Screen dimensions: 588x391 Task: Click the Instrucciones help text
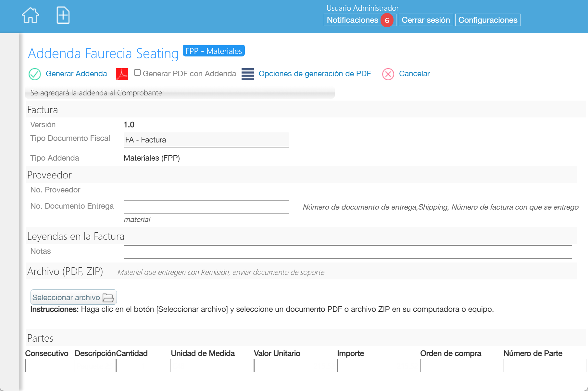262,309
